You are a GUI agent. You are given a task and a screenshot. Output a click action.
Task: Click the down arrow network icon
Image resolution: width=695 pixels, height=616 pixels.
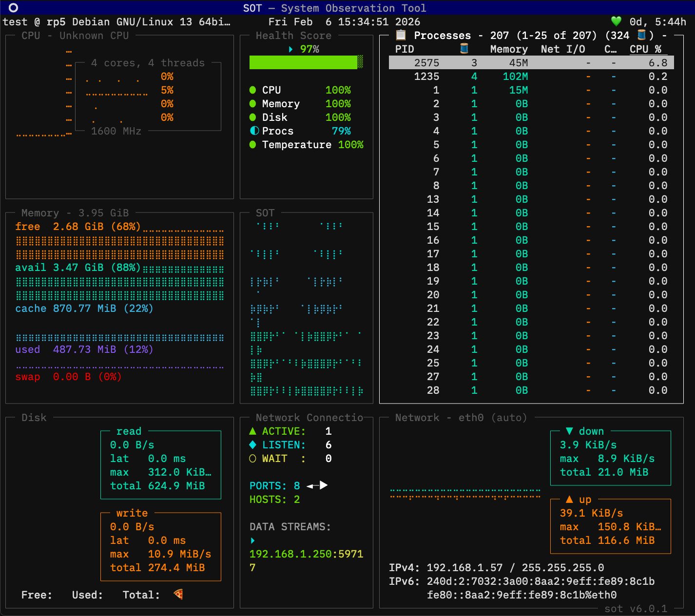[x=569, y=431]
